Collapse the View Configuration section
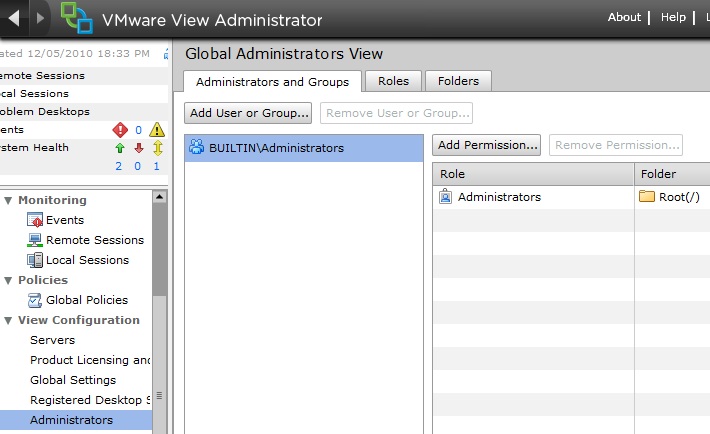Viewport: 710px width, 434px height. [x=8, y=321]
